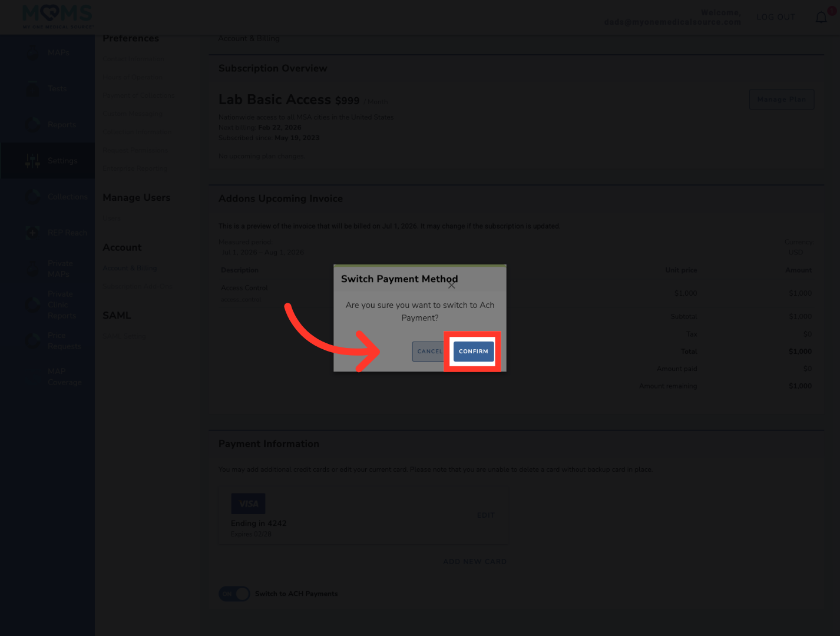Screen dimensions: 840x636
Task: Click the 'Unit price' column header
Action: tap(681, 270)
